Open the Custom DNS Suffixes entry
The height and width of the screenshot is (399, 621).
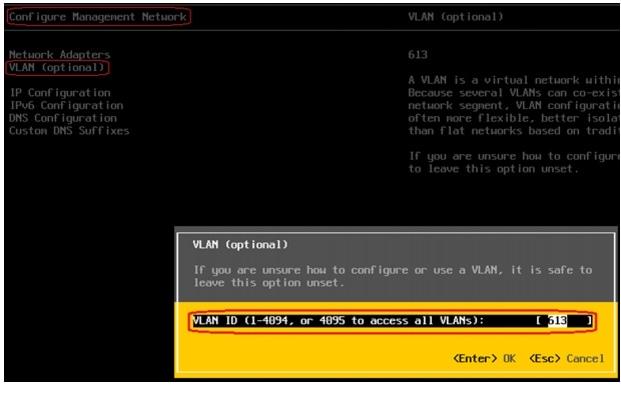pyautogui.click(x=69, y=131)
